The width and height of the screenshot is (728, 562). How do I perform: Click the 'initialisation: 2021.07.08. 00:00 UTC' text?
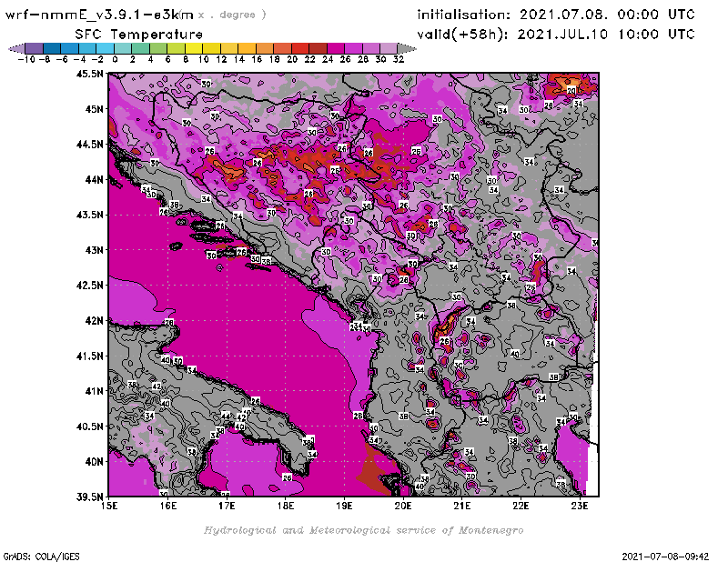pos(556,15)
